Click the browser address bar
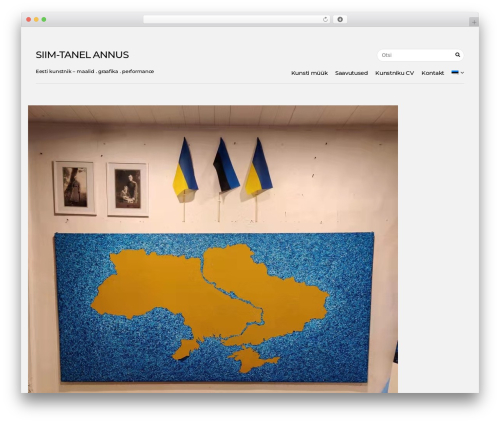 tap(237, 19)
